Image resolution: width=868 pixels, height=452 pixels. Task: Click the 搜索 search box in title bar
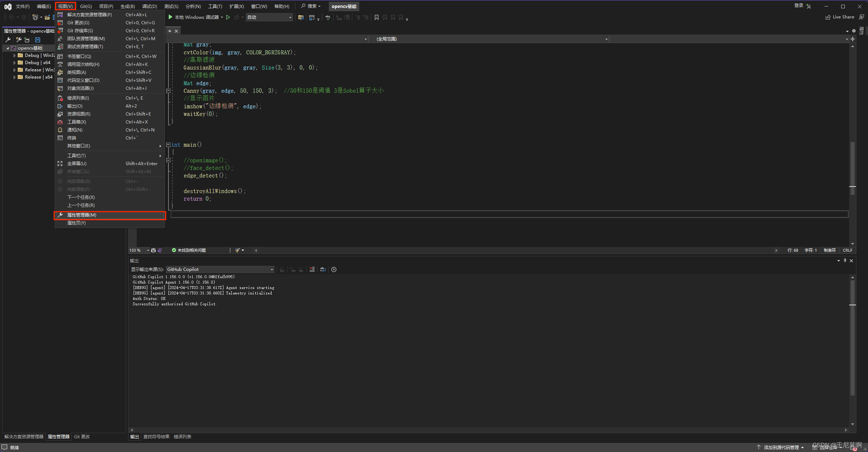pyautogui.click(x=311, y=6)
